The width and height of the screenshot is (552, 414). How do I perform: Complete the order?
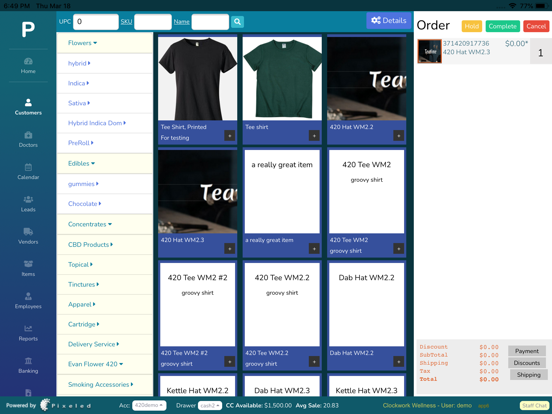tap(503, 26)
